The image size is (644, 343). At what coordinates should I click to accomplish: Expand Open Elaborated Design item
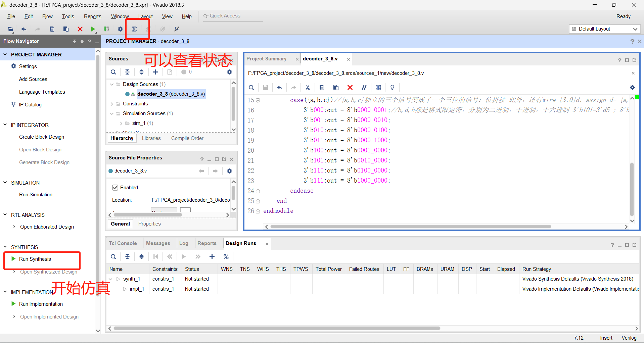(x=14, y=227)
